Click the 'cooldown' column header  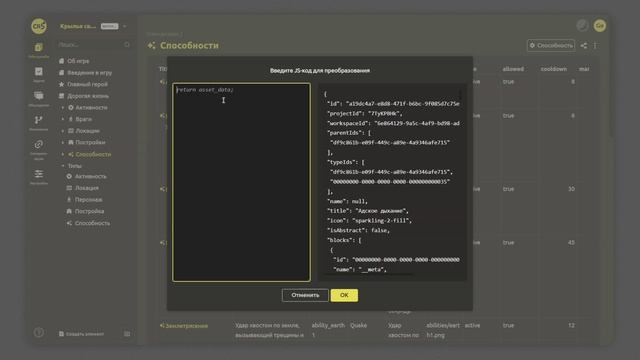[x=553, y=69]
